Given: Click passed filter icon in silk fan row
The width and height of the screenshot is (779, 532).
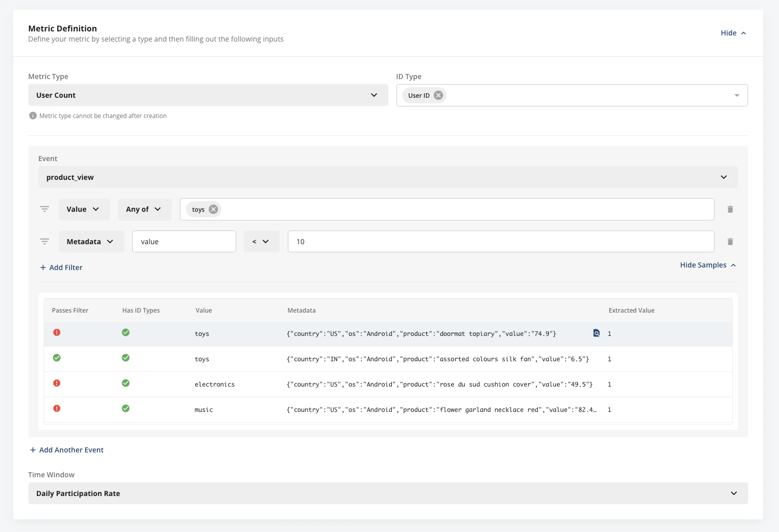Looking at the screenshot, I should click(x=57, y=358).
